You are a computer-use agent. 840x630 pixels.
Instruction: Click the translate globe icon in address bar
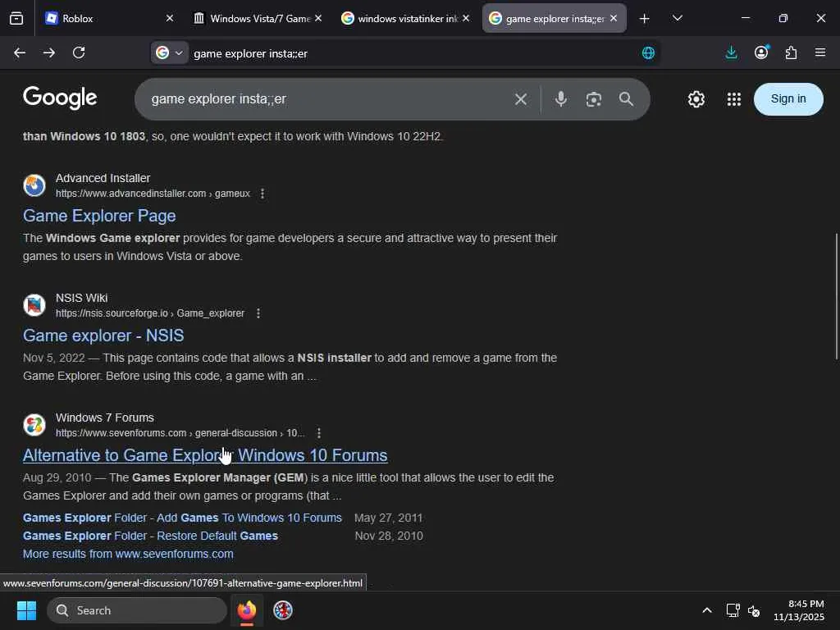click(648, 52)
